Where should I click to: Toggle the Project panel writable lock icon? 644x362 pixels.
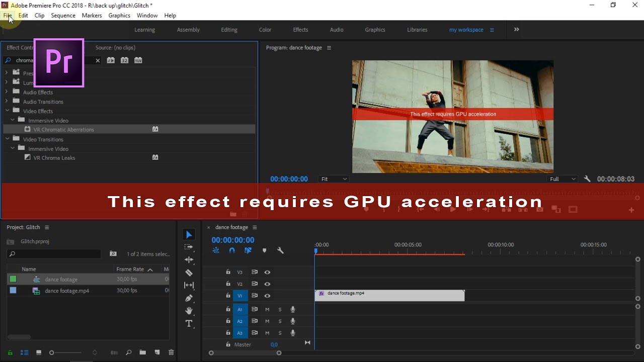coord(10,353)
